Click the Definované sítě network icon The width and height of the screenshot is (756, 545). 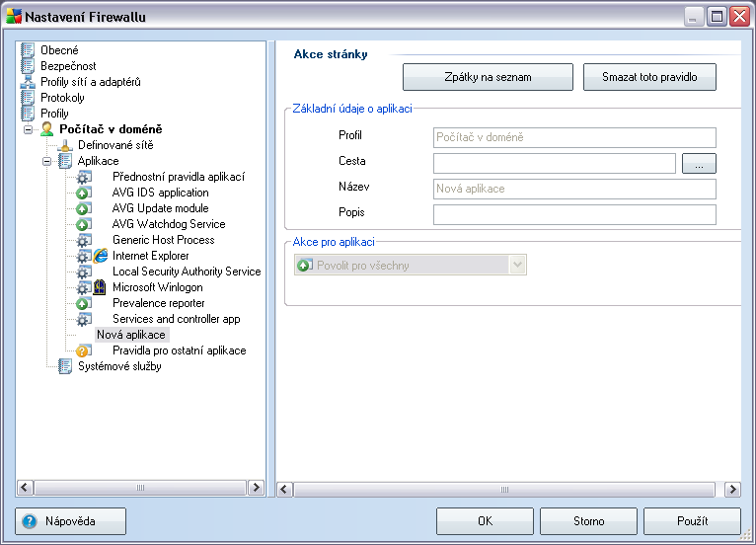click(x=65, y=145)
